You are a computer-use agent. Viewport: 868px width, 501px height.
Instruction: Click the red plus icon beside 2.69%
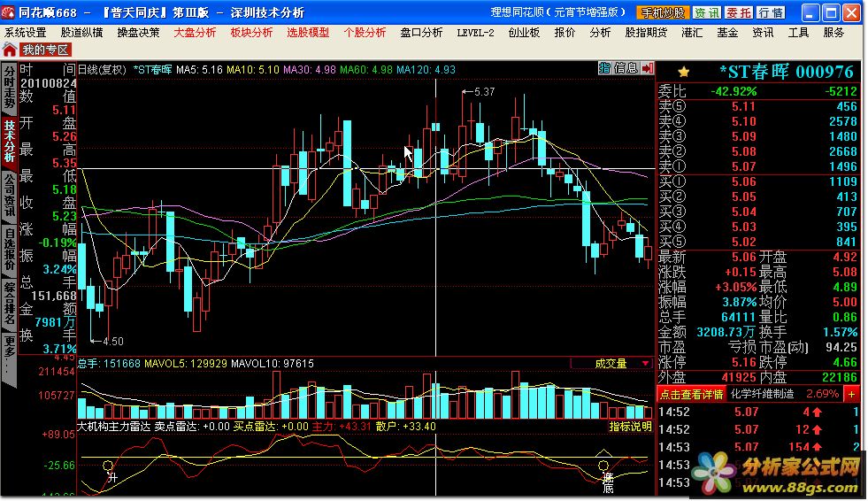coord(851,394)
